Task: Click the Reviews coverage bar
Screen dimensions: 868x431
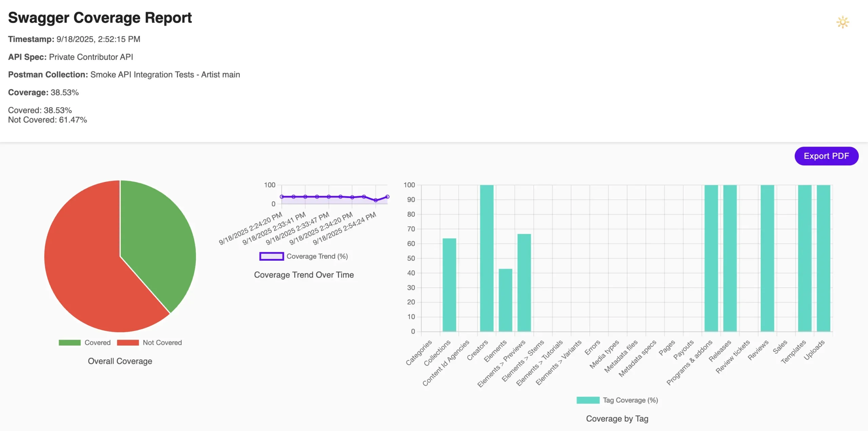Action: pyautogui.click(x=767, y=258)
